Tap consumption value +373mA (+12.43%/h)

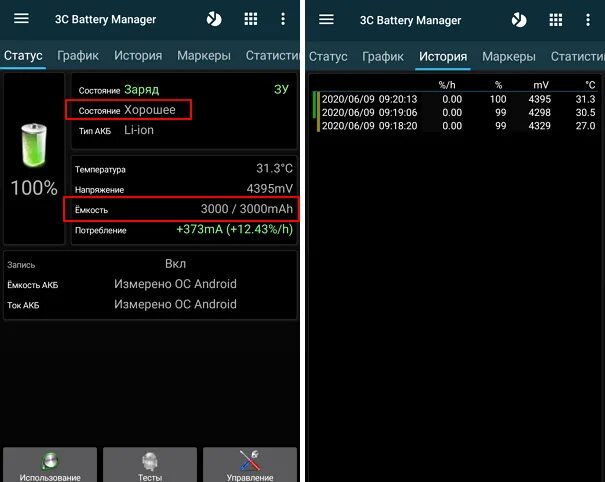pos(235,229)
